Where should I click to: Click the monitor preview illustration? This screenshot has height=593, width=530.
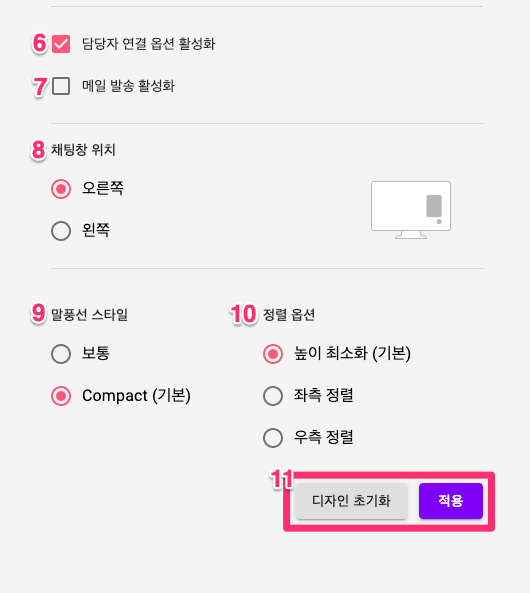[x=411, y=210]
